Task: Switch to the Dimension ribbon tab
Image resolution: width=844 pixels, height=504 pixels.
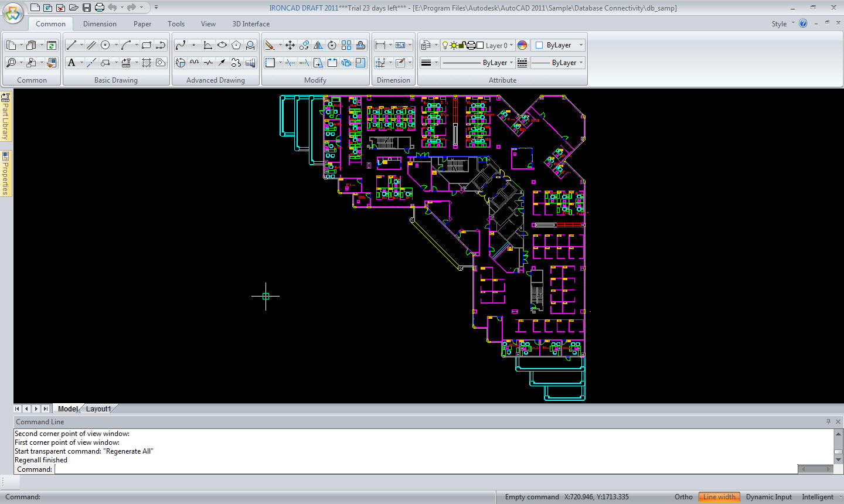Action: tap(100, 24)
